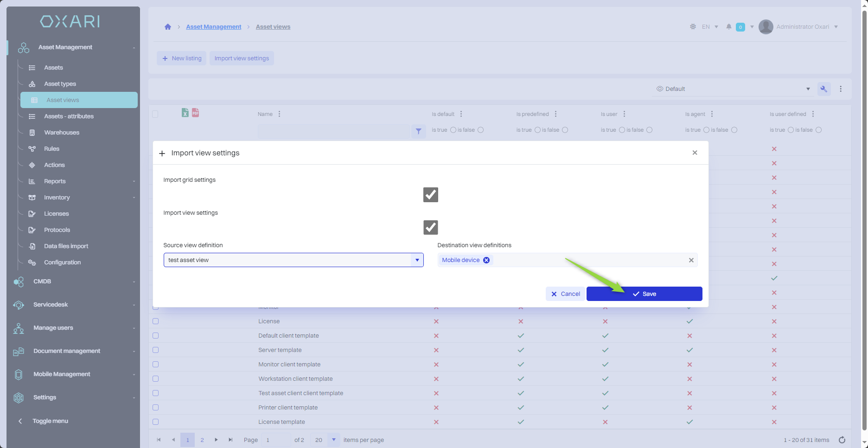Toggle the Import view settings checkbox
Image resolution: width=868 pixels, height=448 pixels.
(x=430, y=228)
